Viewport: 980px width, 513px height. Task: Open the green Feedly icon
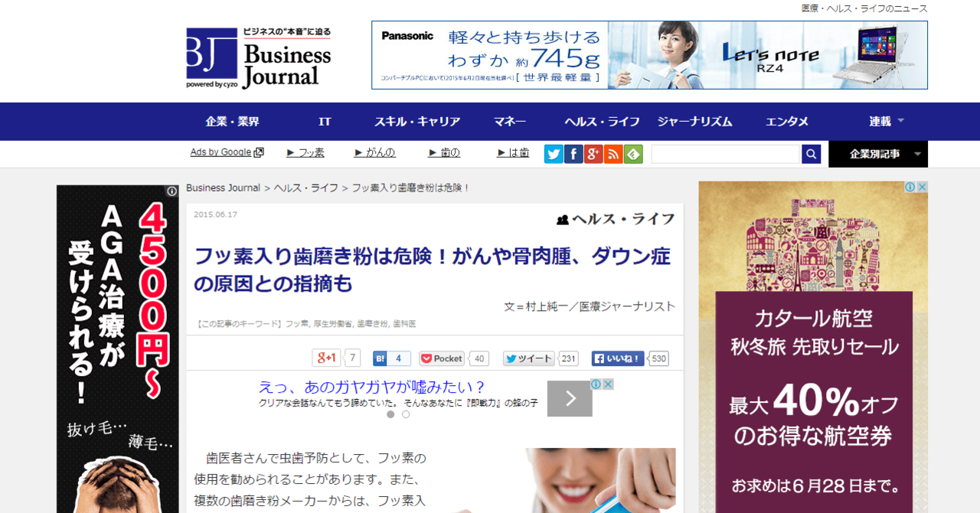click(x=633, y=154)
